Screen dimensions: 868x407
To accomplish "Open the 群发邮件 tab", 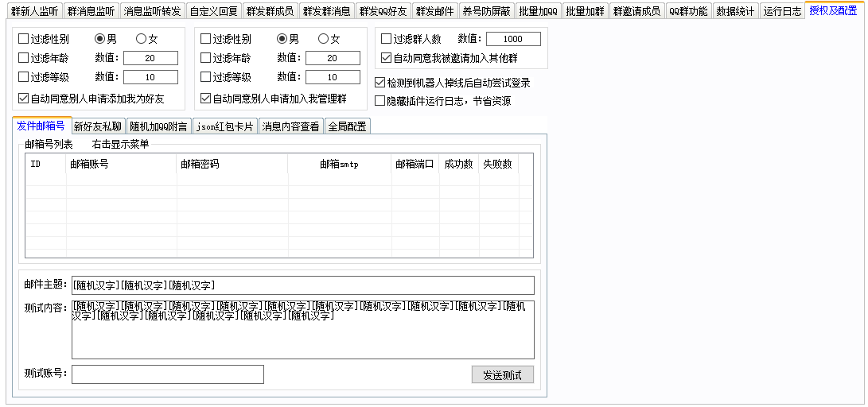I will click(x=434, y=11).
